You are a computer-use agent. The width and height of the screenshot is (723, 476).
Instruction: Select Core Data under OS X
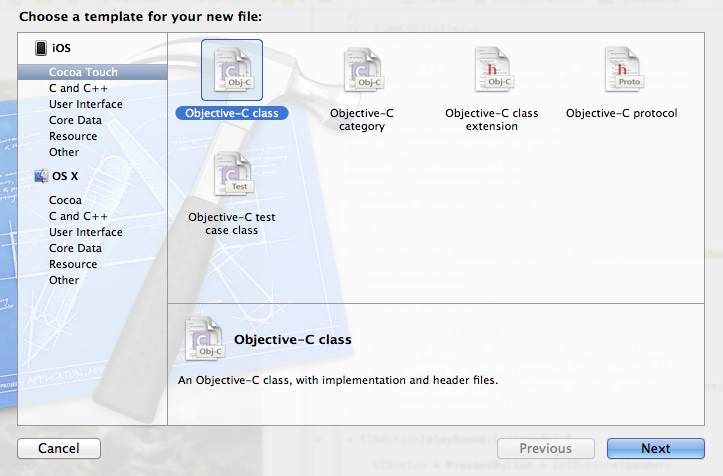tap(75, 248)
